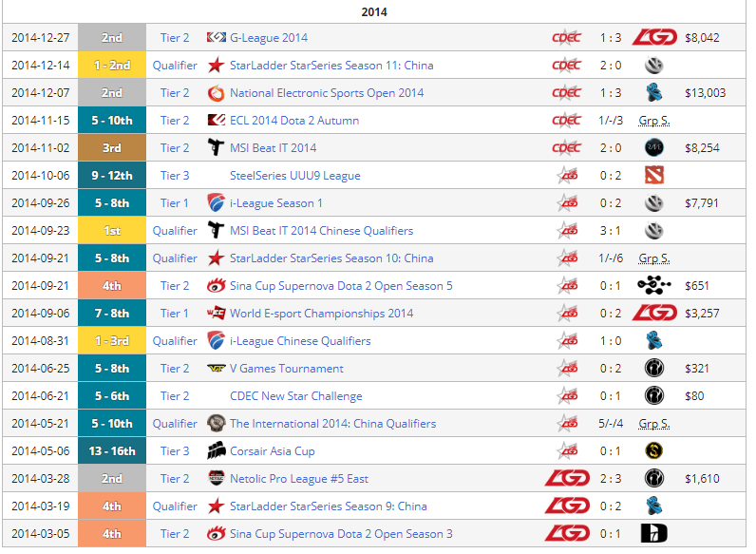Open the Corsair Asia Cup link

pyautogui.click(x=272, y=450)
